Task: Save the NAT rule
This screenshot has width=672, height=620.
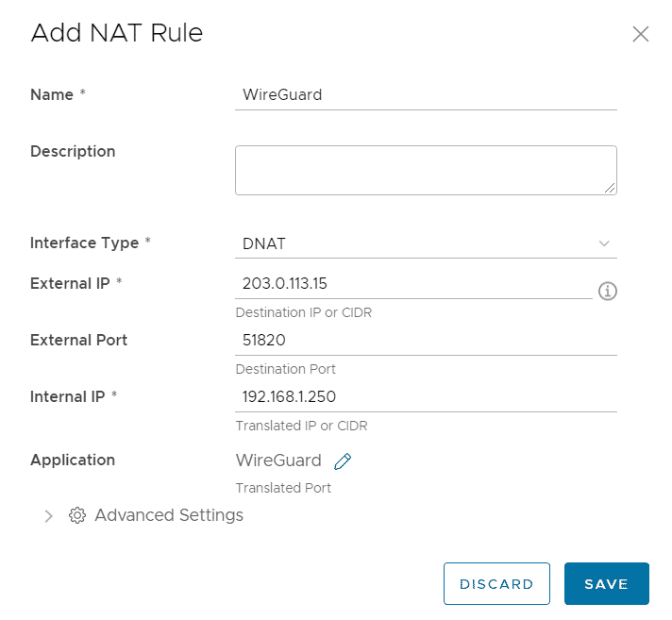Action: 607,583
